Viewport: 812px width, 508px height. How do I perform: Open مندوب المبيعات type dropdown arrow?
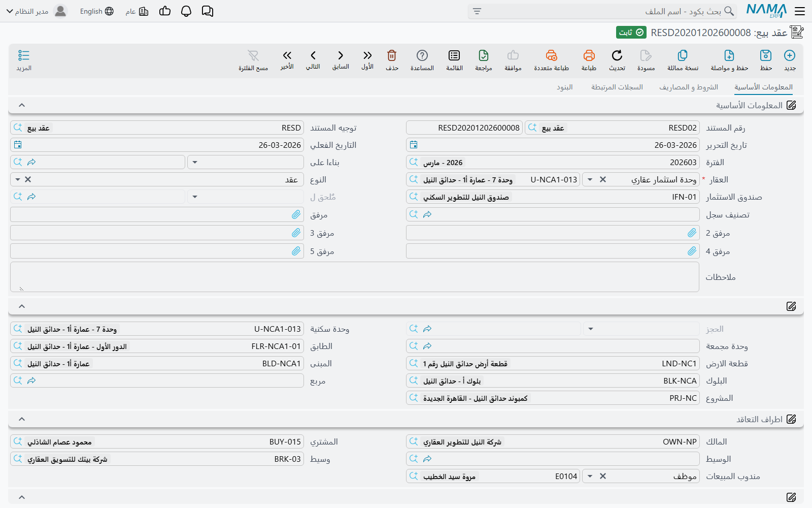[x=590, y=476]
